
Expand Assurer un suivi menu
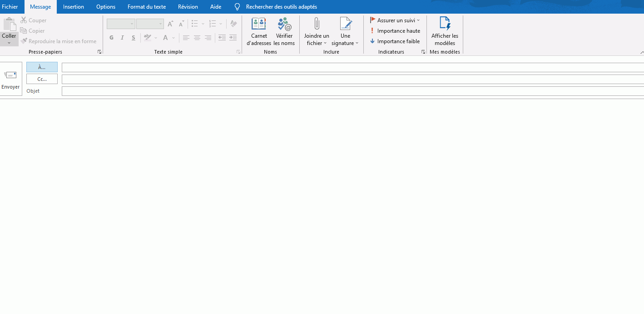[x=395, y=20]
